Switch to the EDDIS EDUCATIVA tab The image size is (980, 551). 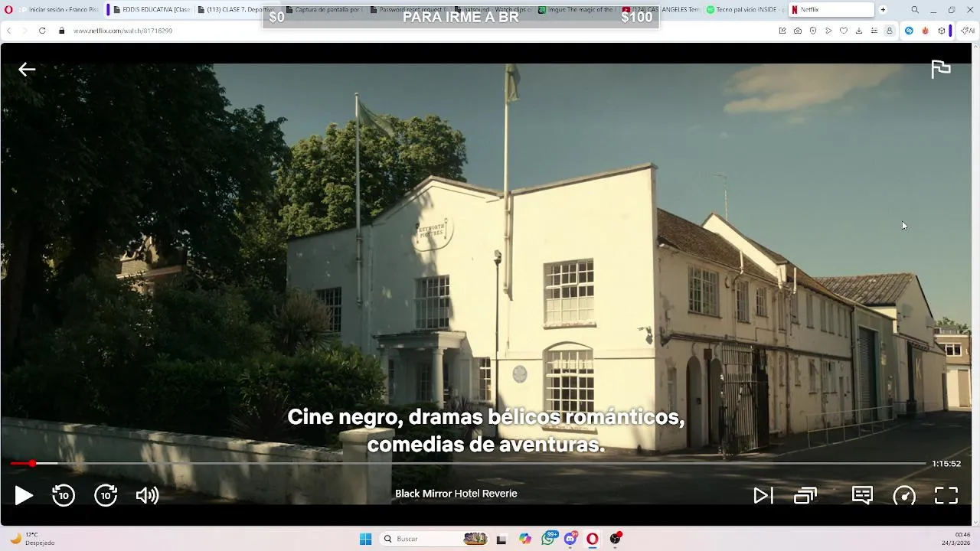152,10
